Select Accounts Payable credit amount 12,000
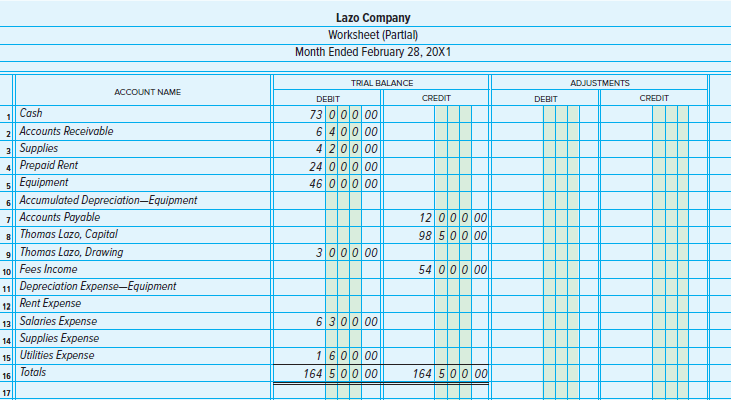The image size is (731, 400). pos(453,217)
